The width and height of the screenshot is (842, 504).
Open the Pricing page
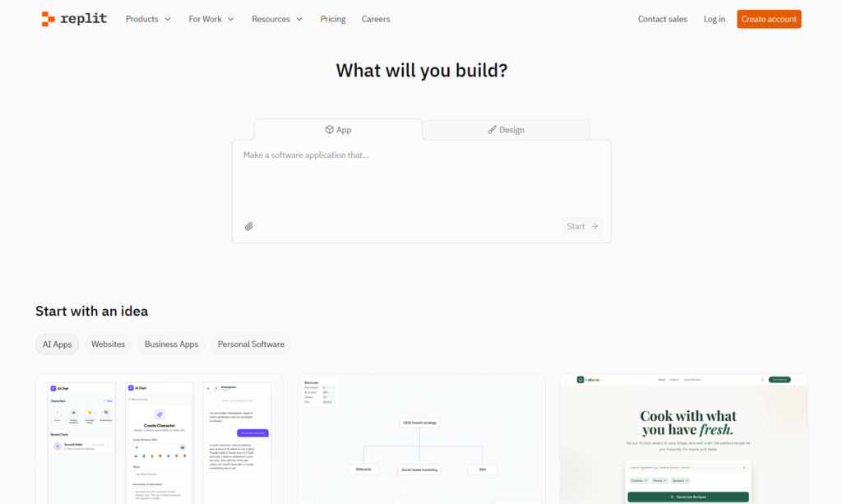click(x=333, y=19)
